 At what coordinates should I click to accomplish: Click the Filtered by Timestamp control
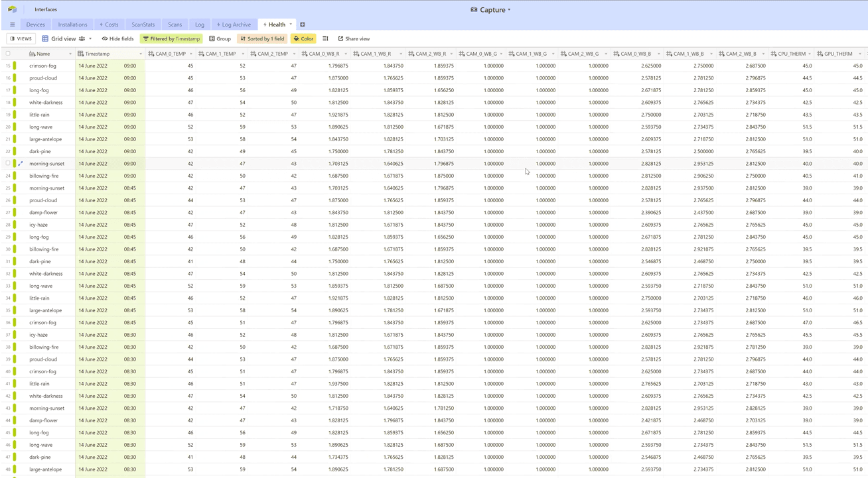click(171, 38)
